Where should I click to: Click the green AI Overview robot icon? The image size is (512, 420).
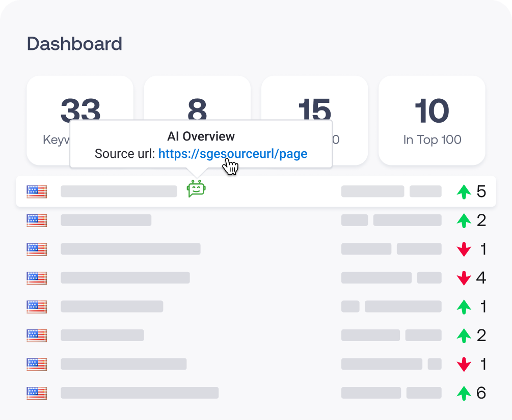196,189
